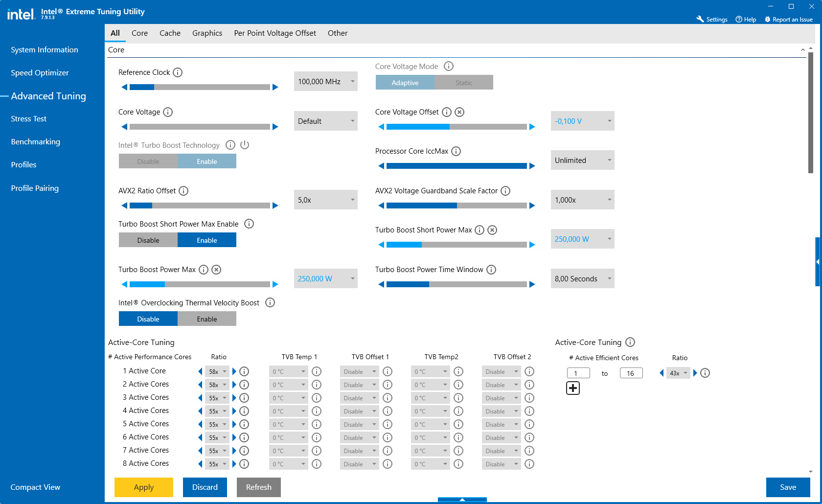View AVX2 Voltage Guardband Scale Factor info
The width and height of the screenshot is (822, 504).
pos(505,191)
